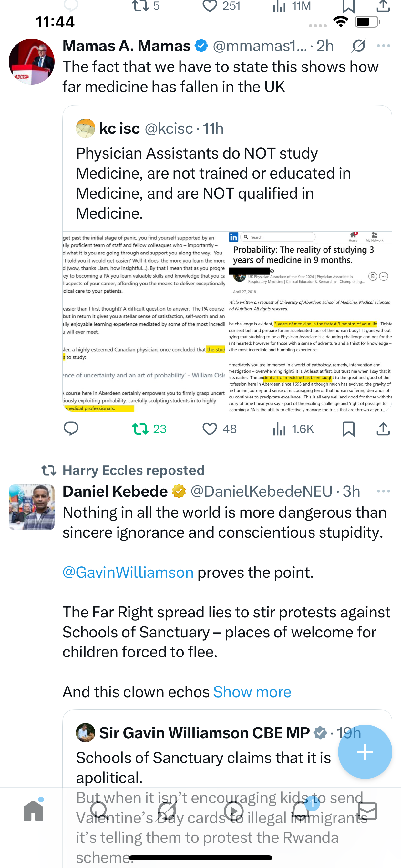The width and height of the screenshot is (401, 868).
Task: Open Mamas A. Mamas profile avatar
Action: tap(32, 62)
